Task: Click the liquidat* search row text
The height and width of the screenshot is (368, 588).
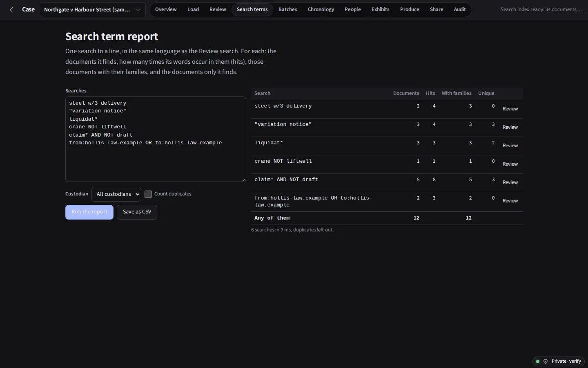Action: tap(269, 143)
